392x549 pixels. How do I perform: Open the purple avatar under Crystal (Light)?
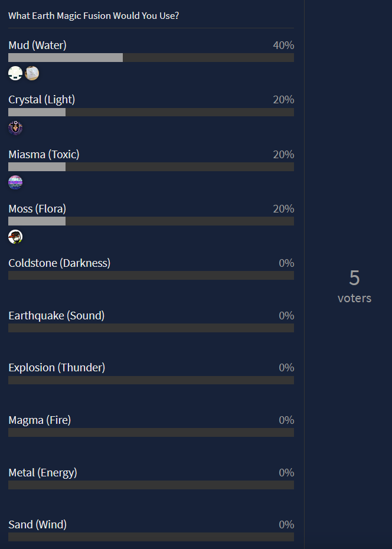click(x=15, y=128)
